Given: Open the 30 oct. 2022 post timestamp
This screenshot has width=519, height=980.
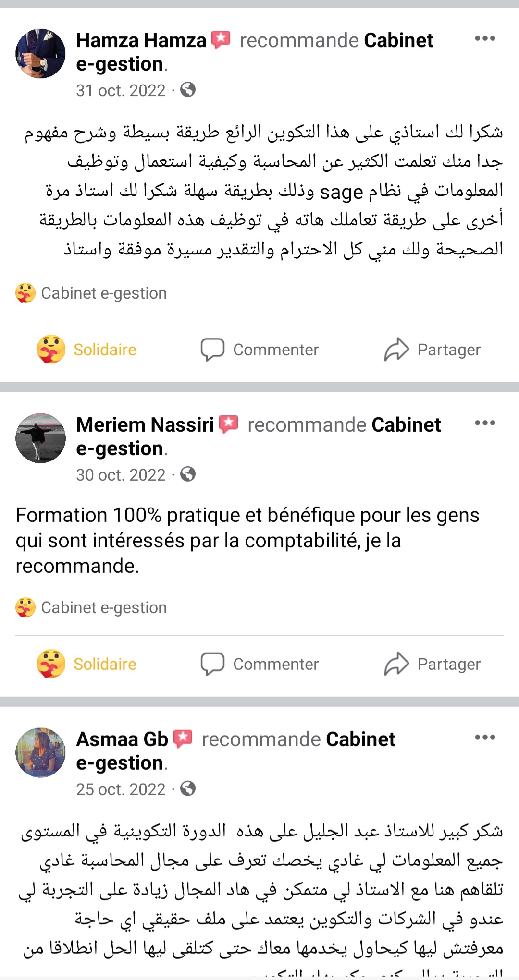Looking at the screenshot, I should (121, 475).
